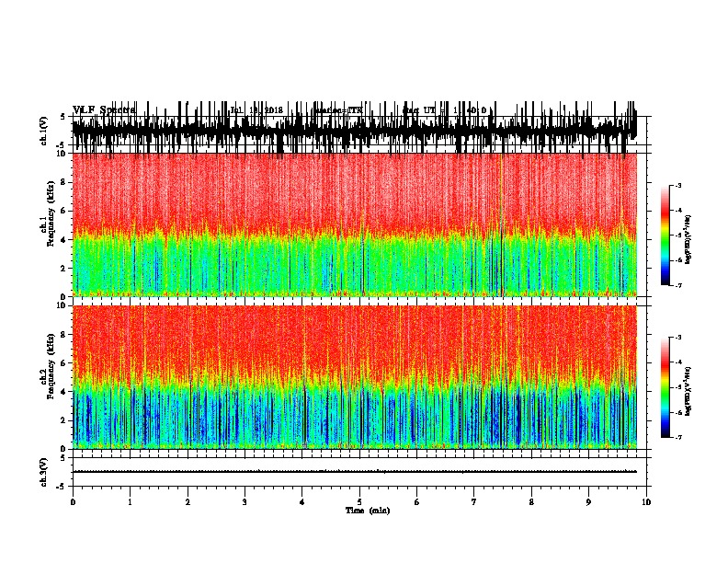Click the ch.2 frequency tick label 4
This screenshot has width=728, height=563.
[x=63, y=392]
